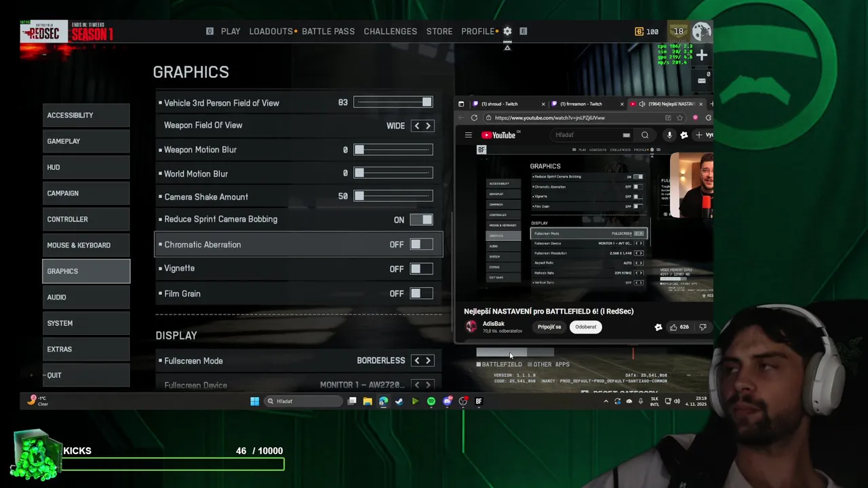The width and height of the screenshot is (868, 488).
Task: Open File Explorer from the taskbar
Action: (368, 401)
